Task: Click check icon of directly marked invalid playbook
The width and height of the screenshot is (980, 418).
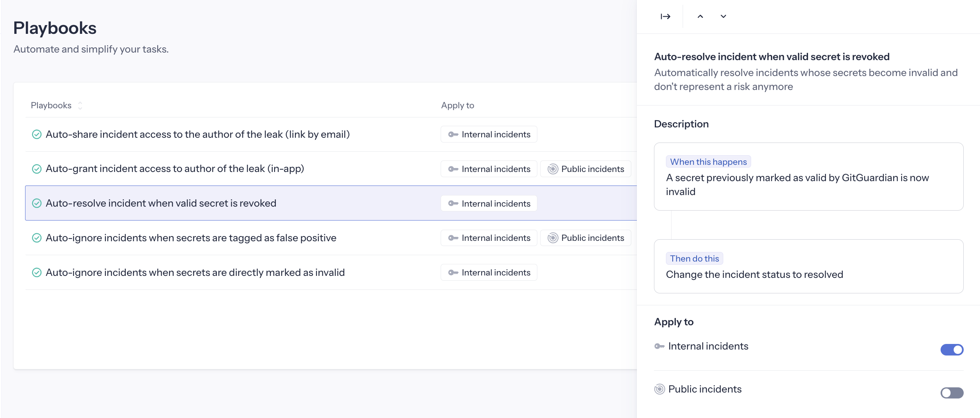Action: 37,273
